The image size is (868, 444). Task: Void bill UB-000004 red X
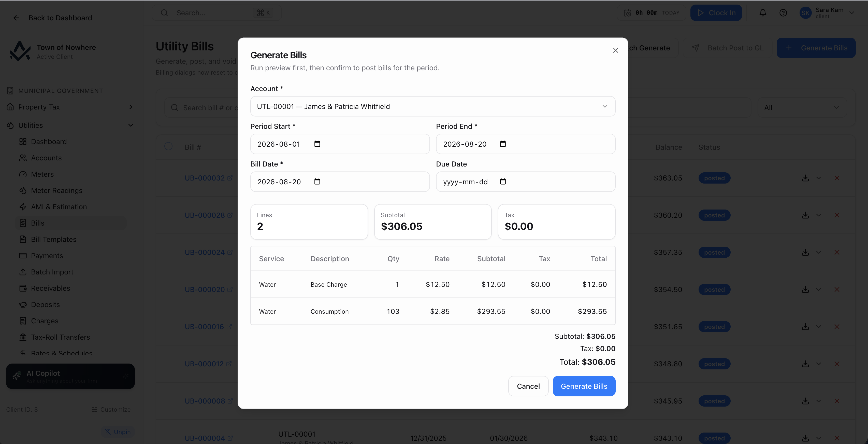pyautogui.click(x=837, y=438)
